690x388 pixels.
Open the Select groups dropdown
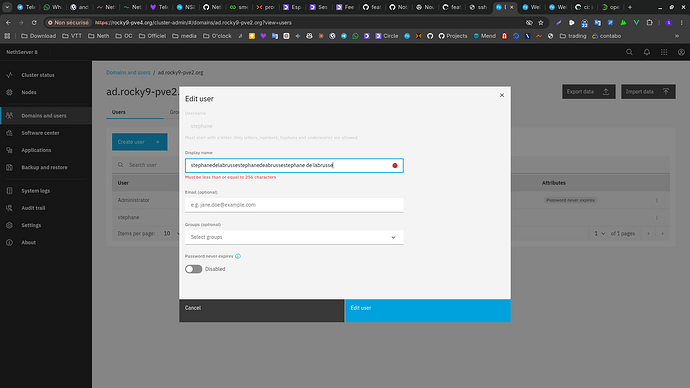click(x=294, y=237)
